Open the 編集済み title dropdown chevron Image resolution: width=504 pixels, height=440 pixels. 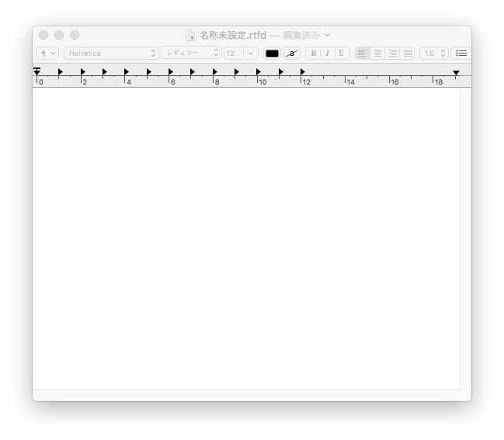[327, 35]
